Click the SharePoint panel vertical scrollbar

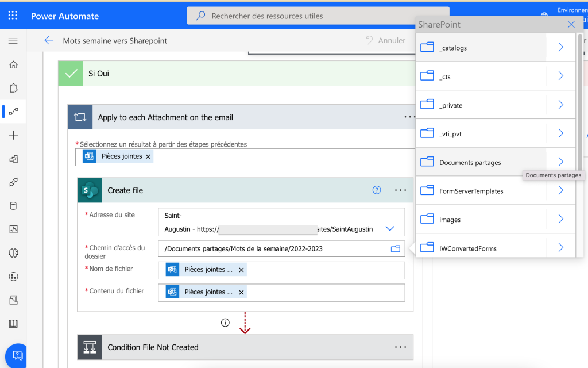[580, 101]
